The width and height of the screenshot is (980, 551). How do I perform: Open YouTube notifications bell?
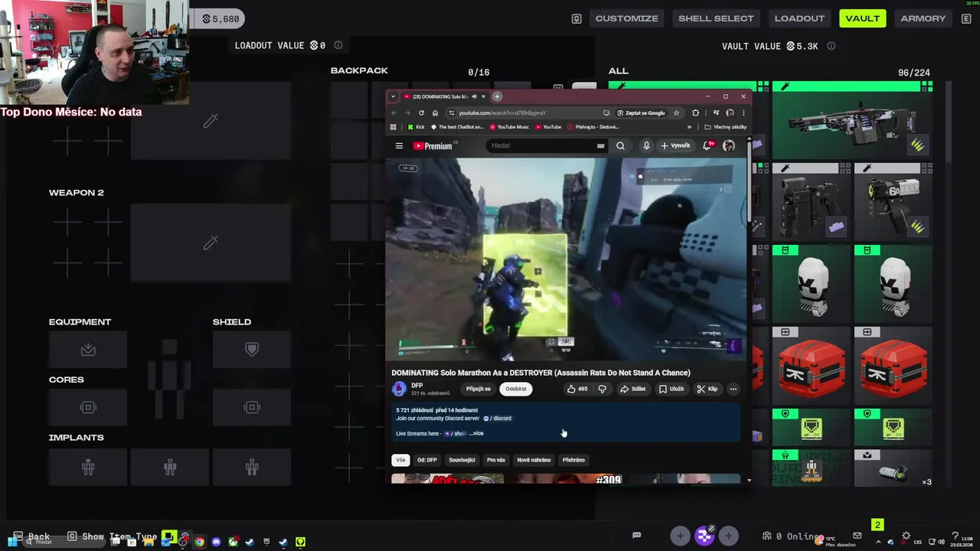[707, 145]
